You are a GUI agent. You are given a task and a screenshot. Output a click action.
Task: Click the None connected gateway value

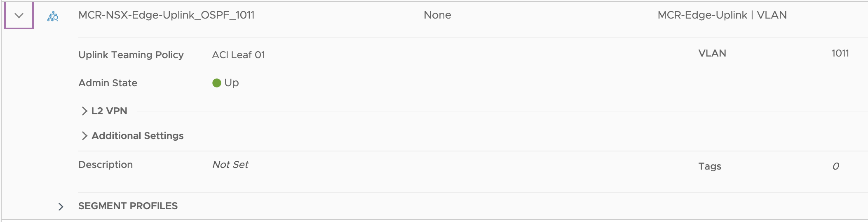point(437,15)
